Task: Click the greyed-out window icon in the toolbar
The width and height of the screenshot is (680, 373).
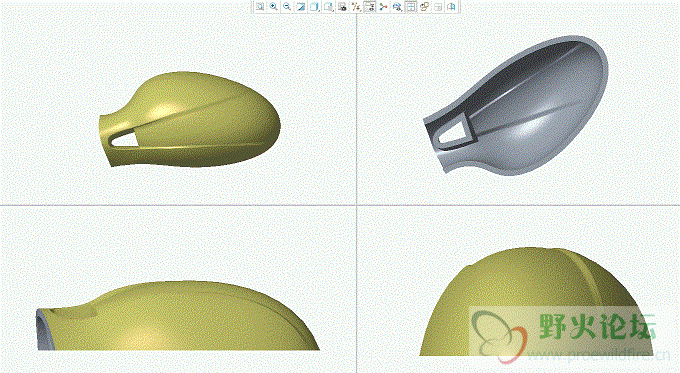Action: point(438,7)
